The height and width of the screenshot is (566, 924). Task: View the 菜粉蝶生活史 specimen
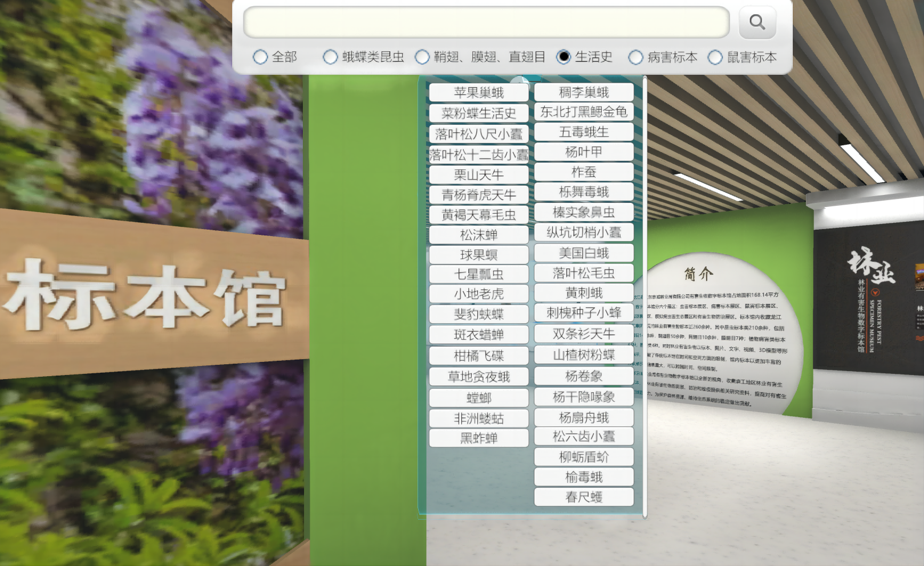(x=479, y=112)
